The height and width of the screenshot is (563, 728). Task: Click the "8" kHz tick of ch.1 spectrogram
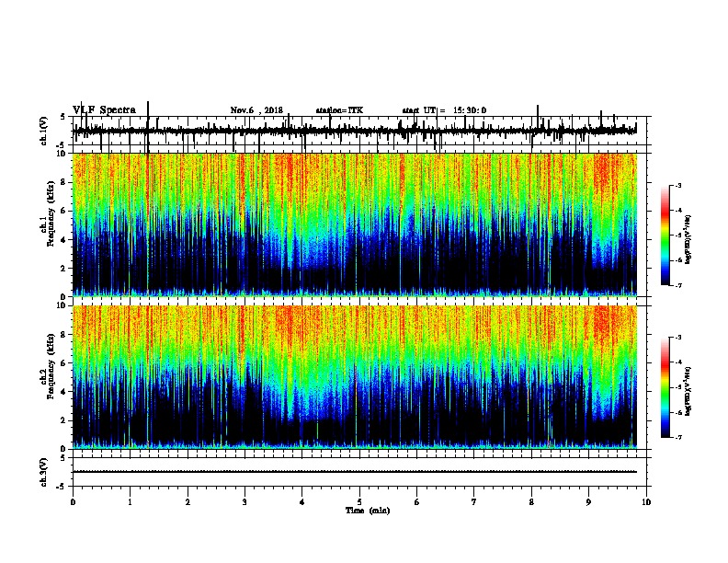tap(64, 182)
